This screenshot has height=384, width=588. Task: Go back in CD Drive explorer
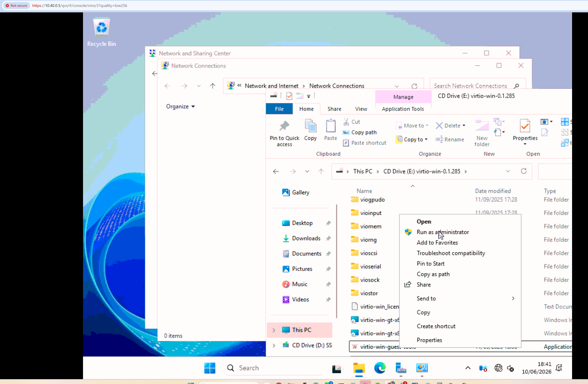click(276, 171)
